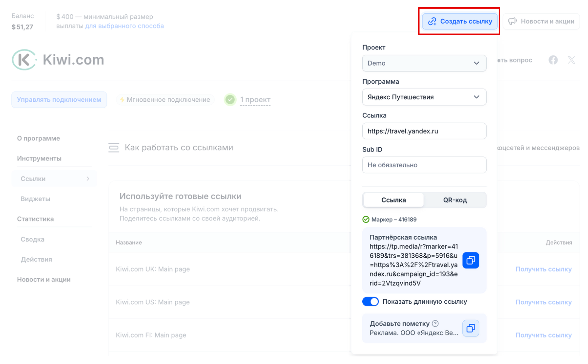
Task: Click the Ссылка URL input field
Action: [424, 131]
